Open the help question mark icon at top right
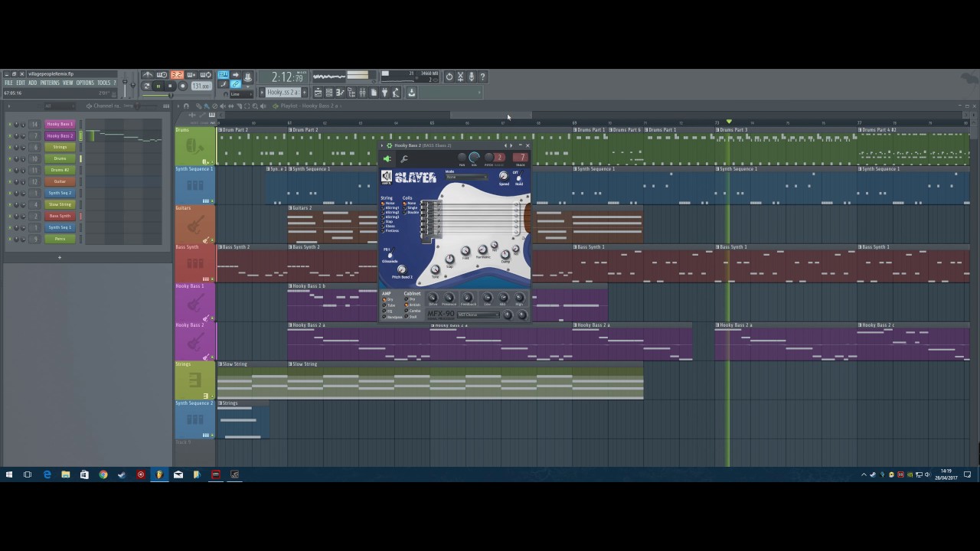Image resolution: width=980 pixels, height=551 pixels. click(x=482, y=77)
